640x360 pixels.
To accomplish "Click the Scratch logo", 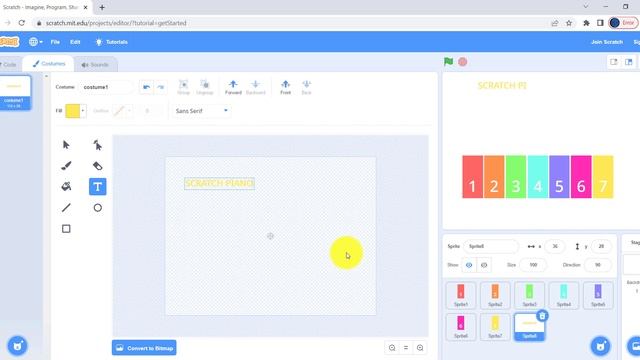I will click(9, 42).
